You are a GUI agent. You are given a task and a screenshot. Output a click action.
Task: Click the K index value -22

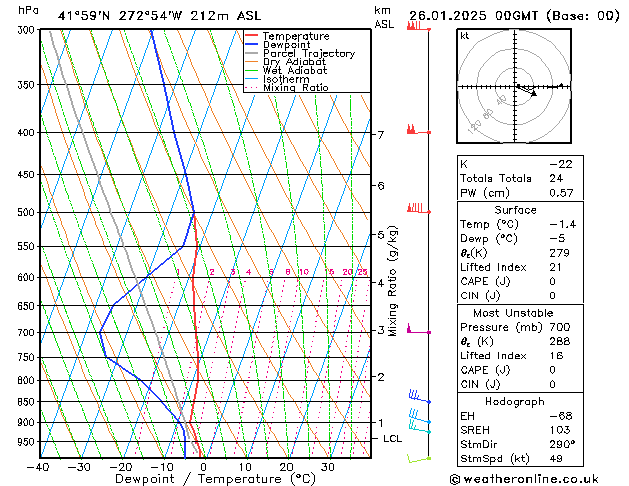[561, 164]
